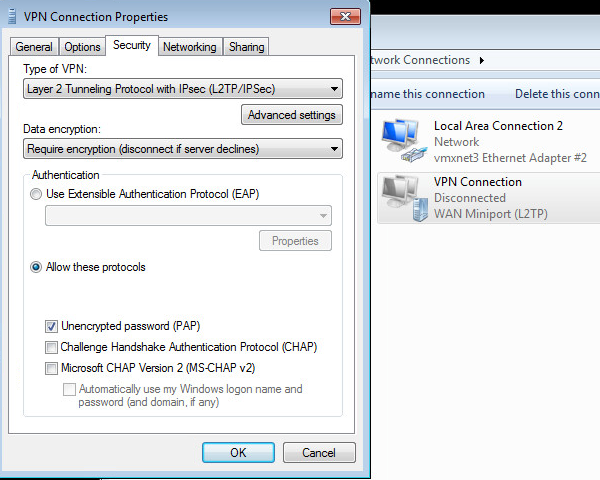The height and width of the screenshot is (480, 600).
Task: Click Delete this connection toolbar command
Action: pyautogui.click(x=557, y=94)
